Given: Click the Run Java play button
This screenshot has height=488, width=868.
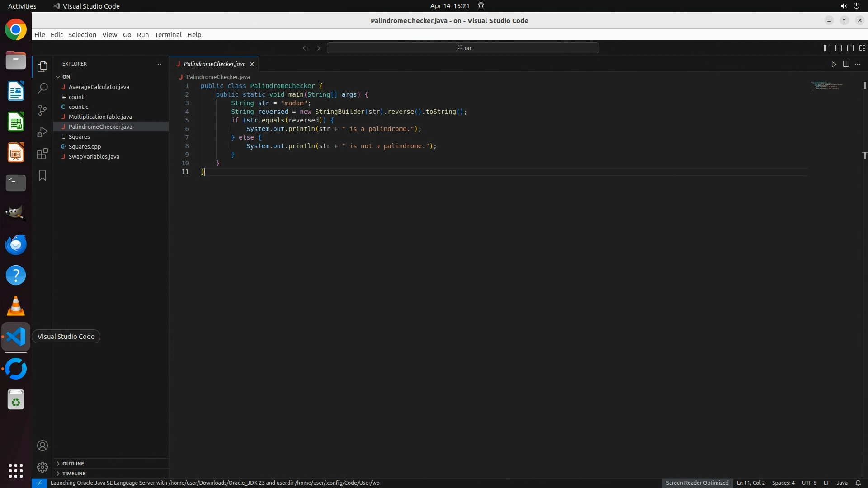Looking at the screenshot, I should 834,64.
